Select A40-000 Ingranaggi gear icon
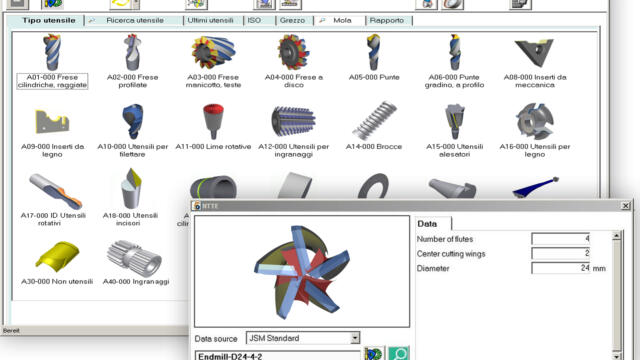The width and height of the screenshot is (640, 360). pyautogui.click(x=134, y=258)
